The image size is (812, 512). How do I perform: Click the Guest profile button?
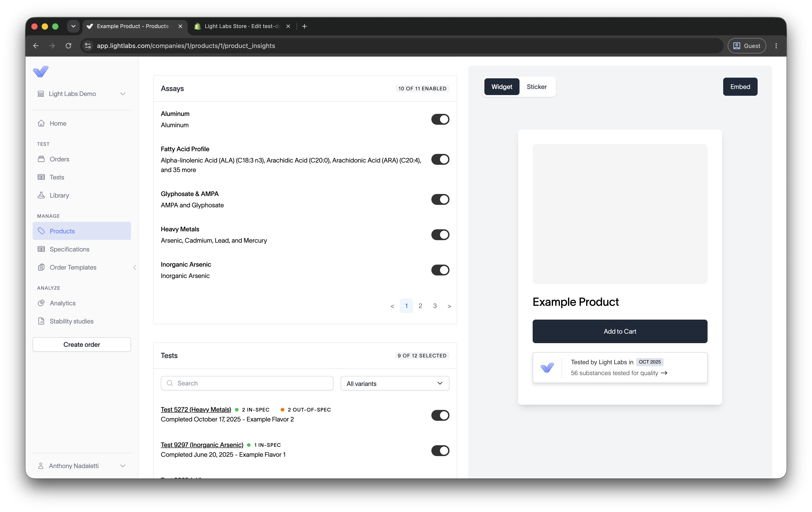tap(747, 46)
